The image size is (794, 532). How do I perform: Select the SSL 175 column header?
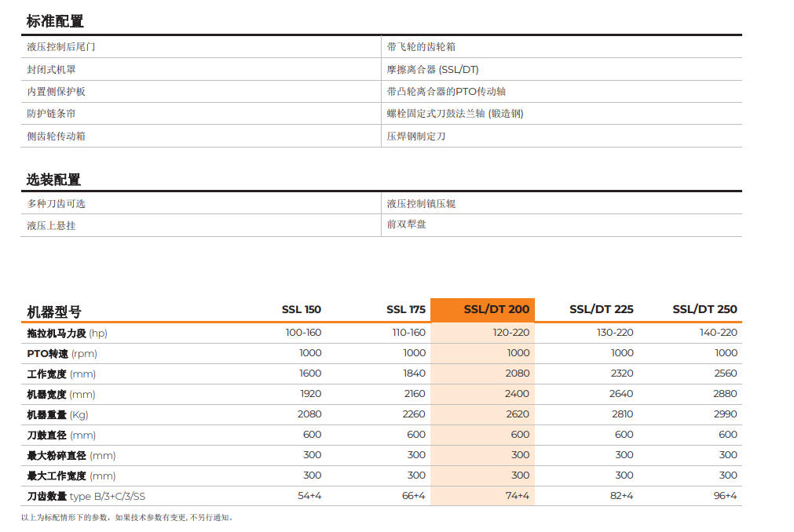(x=405, y=309)
